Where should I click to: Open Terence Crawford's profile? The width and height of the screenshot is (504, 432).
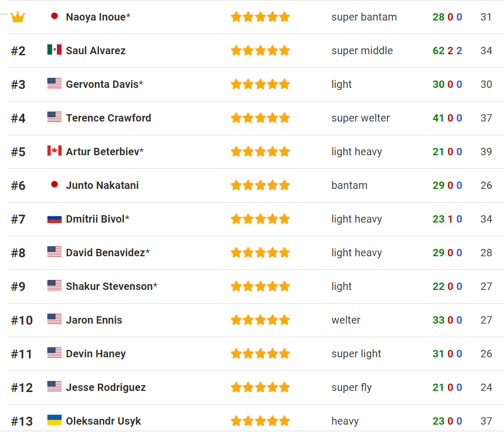click(x=108, y=118)
